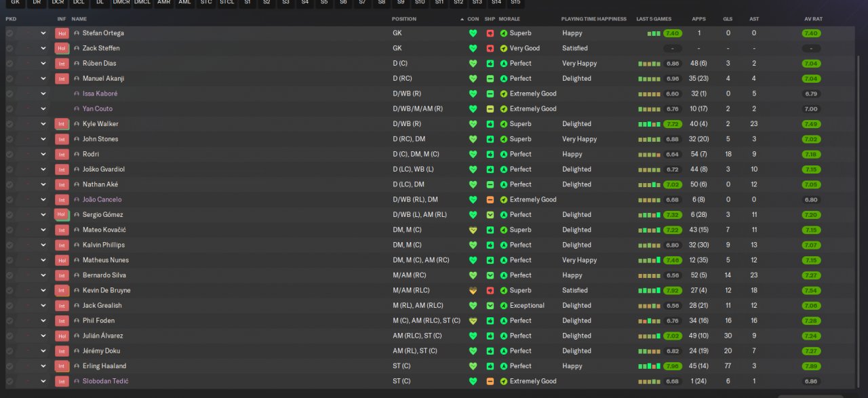This screenshot has height=398, width=868.
Task: Toggle picked checkmark for Rodri
Action: [x=9, y=154]
